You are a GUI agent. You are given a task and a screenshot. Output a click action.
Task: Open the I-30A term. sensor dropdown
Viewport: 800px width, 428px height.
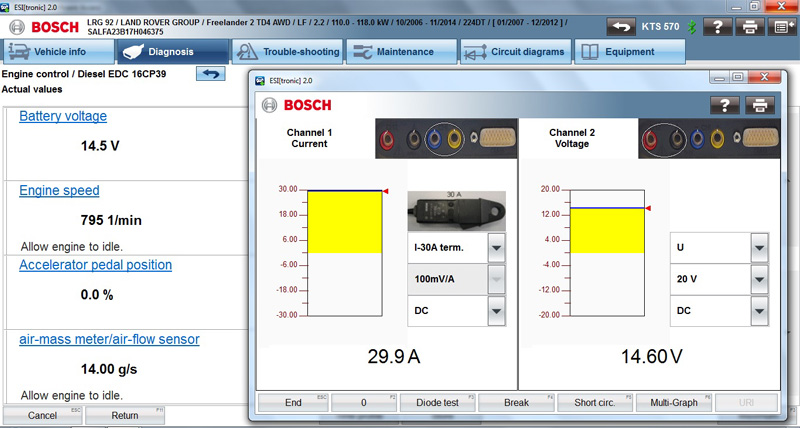point(496,247)
